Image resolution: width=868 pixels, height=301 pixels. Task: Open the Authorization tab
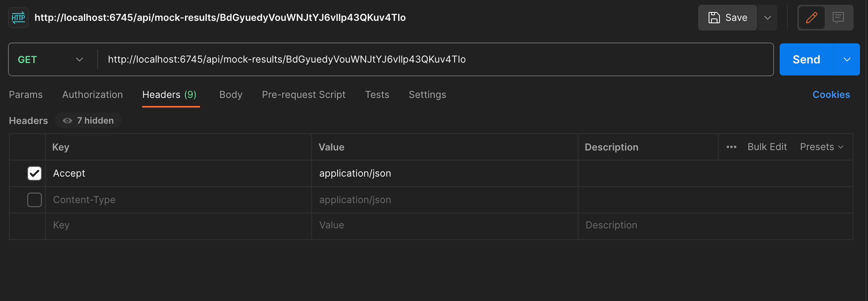(x=92, y=95)
